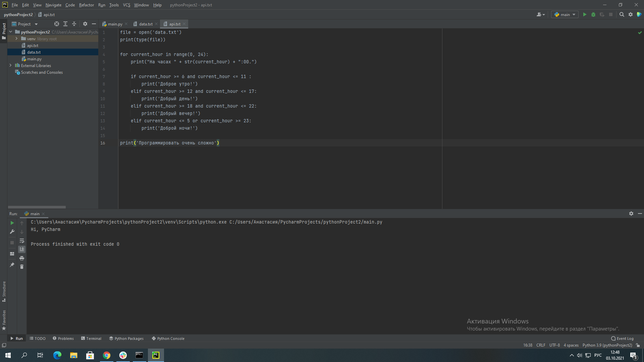The height and width of the screenshot is (362, 644).
Task: Click Expand All icon in Project panel
Action: (x=65, y=24)
